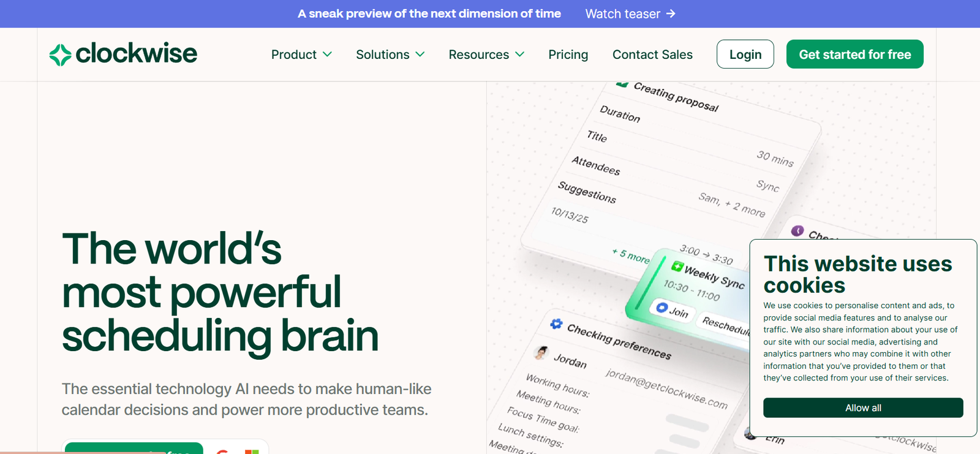This screenshot has height=454, width=980.
Task: Click the Google logo icon under the hero
Action: tap(222, 451)
